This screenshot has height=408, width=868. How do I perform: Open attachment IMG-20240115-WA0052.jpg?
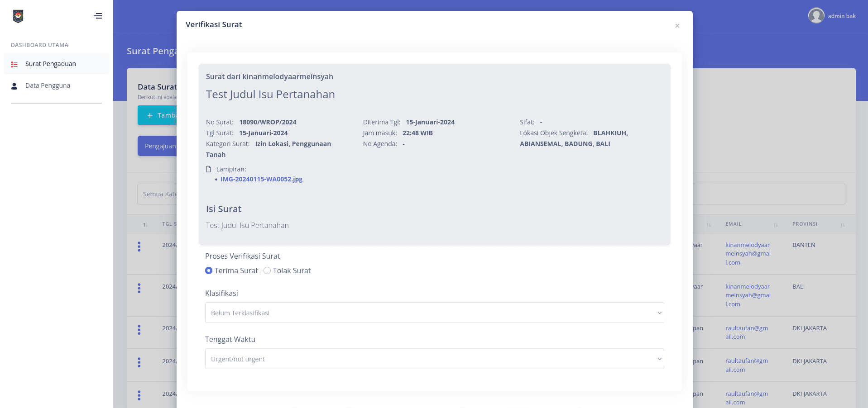pyautogui.click(x=261, y=179)
